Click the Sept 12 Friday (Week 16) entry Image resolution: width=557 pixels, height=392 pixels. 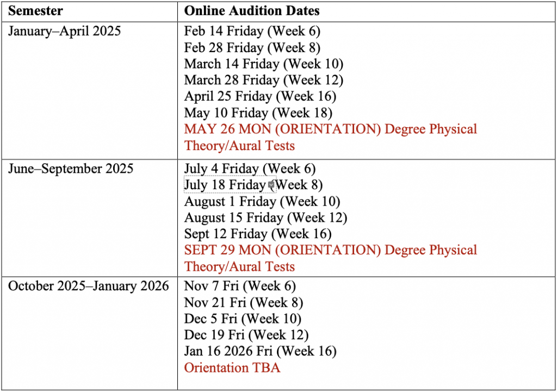tap(258, 234)
